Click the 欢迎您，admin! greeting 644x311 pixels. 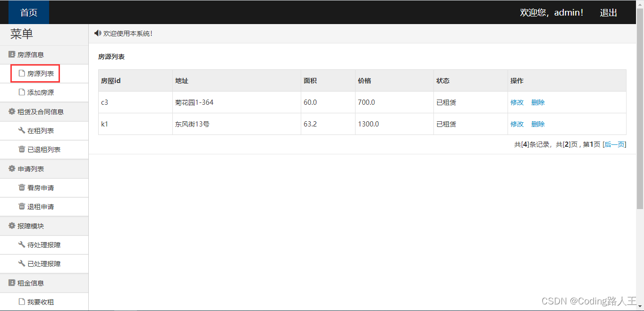click(x=552, y=13)
